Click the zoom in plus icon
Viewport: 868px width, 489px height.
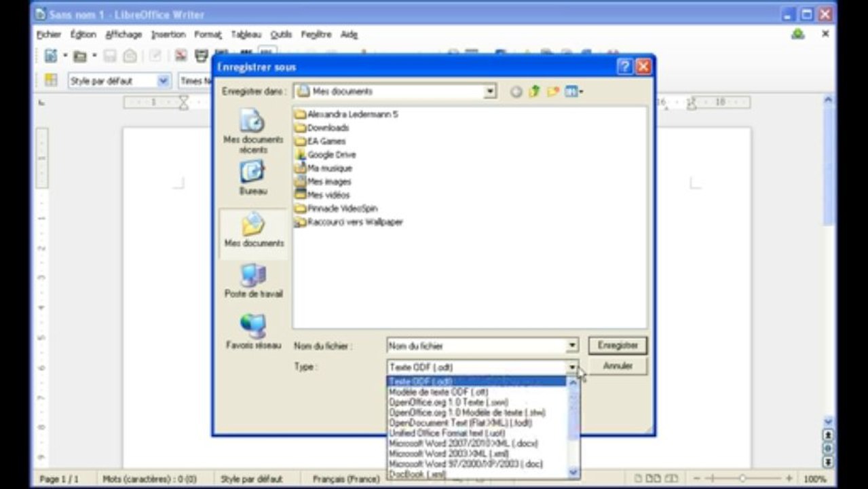coord(789,479)
